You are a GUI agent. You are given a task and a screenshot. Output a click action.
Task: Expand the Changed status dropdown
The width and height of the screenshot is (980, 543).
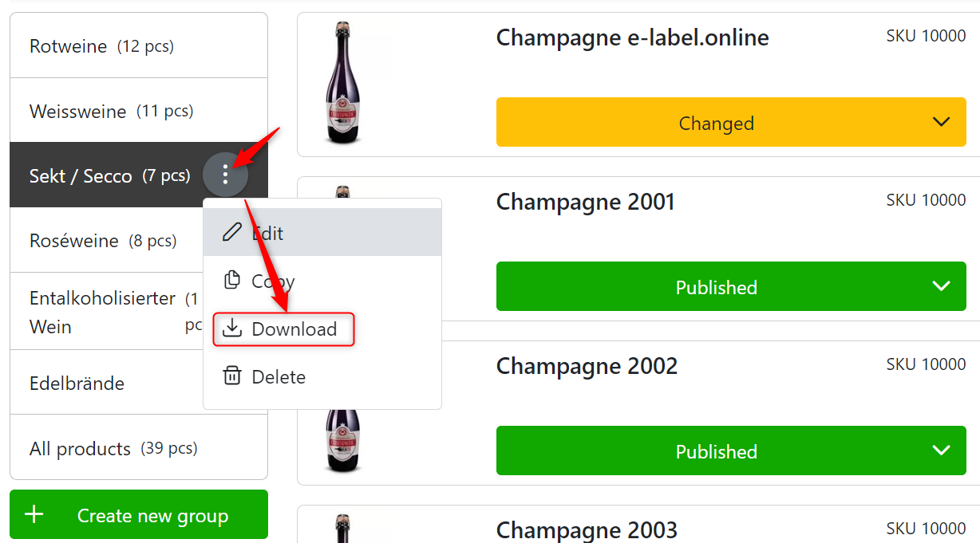(x=942, y=122)
